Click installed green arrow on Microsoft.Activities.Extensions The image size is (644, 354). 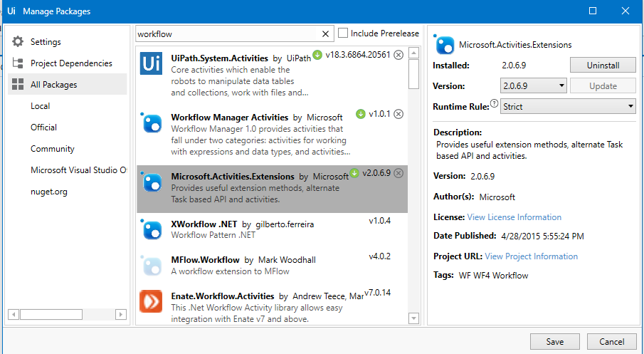354,173
